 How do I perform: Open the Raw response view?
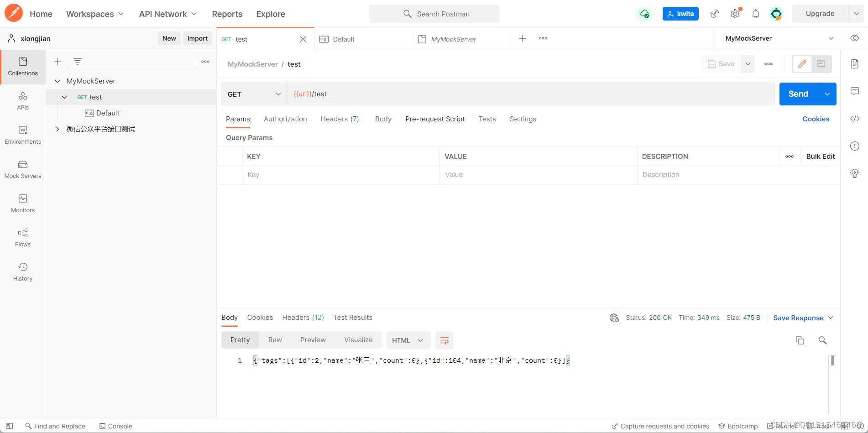275,340
